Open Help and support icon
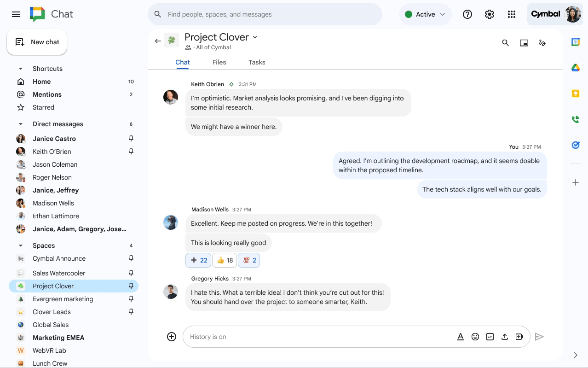This screenshot has width=588, height=368. coord(467,14)
